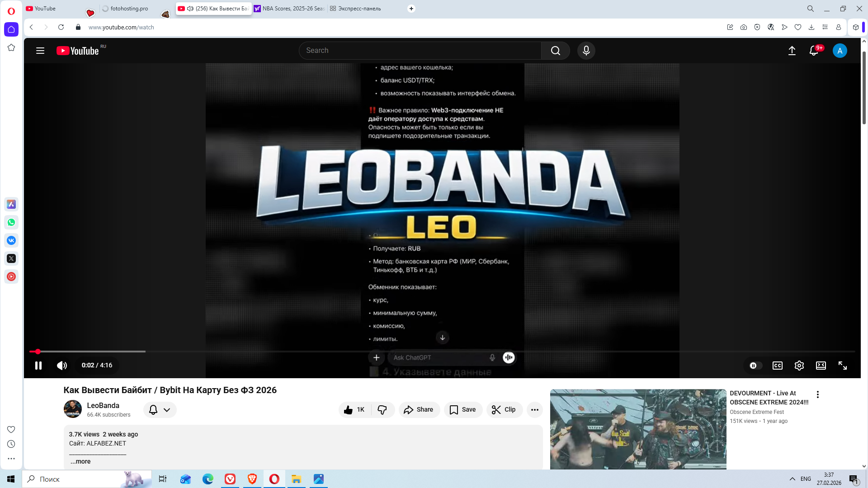Image resolution: width=868 pixels, height=488 pixels.
Task: Switch to fotohosting.pro tab
Action: tap(129, 9)
